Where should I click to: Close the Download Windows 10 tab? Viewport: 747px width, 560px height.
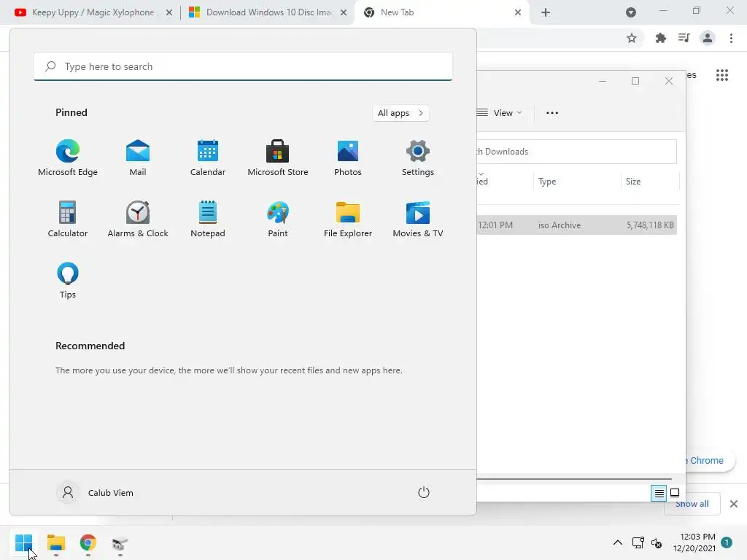(x=344, y=13)
